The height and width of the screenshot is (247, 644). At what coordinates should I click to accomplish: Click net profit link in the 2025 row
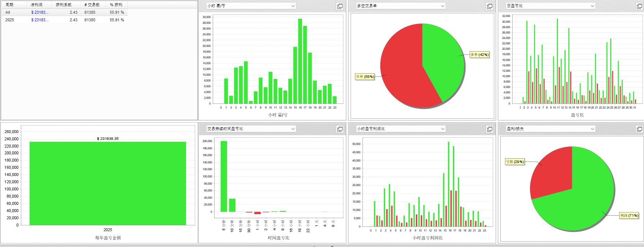point(40,20)
